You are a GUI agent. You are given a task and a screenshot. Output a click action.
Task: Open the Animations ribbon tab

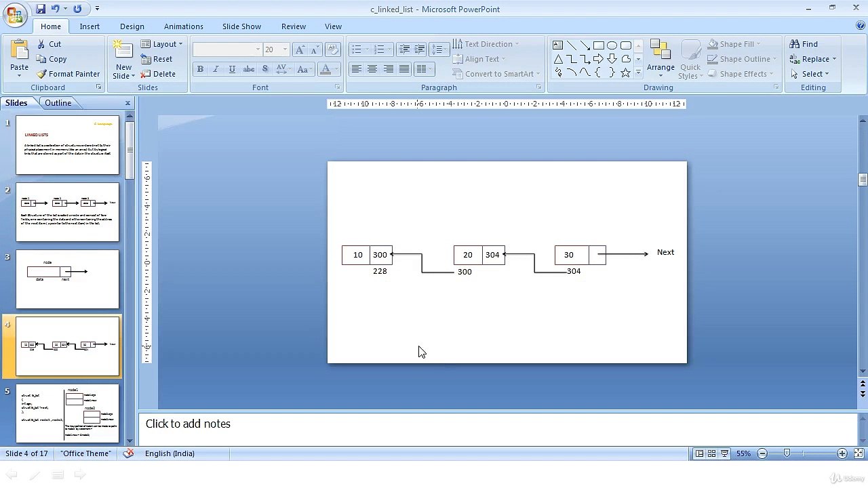183,26
